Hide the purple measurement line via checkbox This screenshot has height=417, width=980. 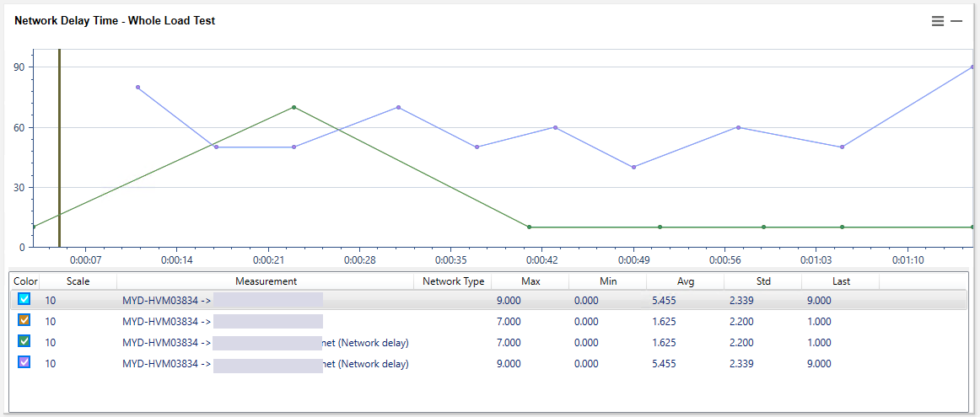pos(24,363)
